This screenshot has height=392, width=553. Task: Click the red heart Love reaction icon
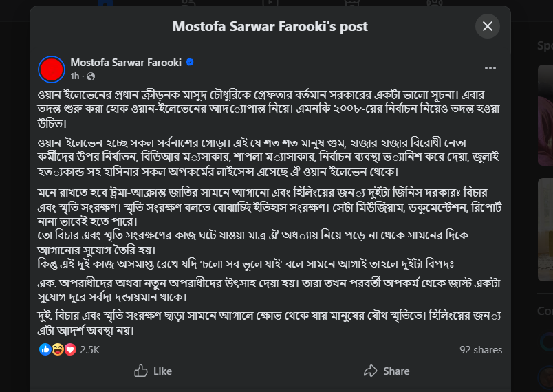point(69,349)
